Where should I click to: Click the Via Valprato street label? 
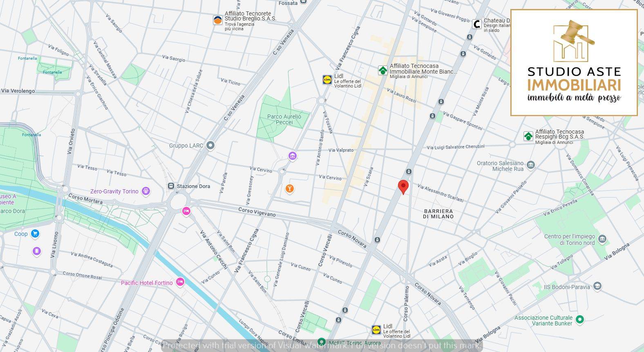point(341,150)
